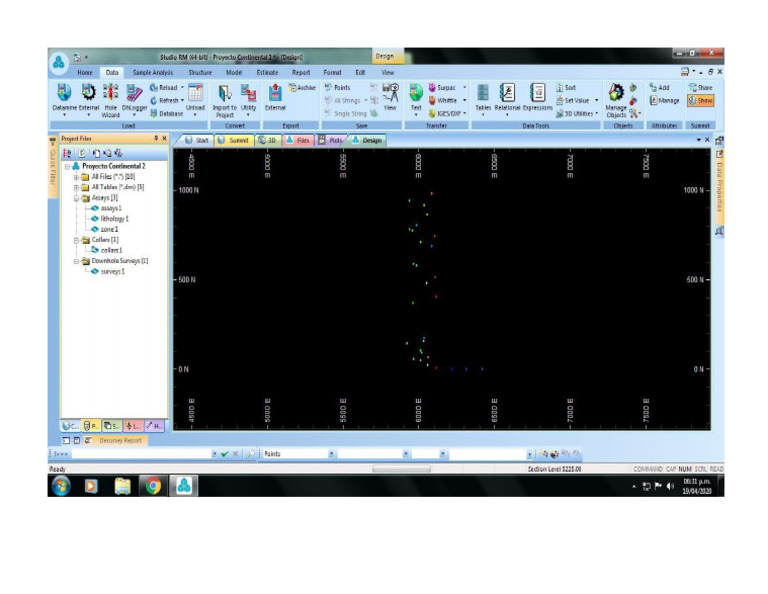The image size is (768, 594).
Task: Collapse the Assays folder in tree
Action: [76, 198]
